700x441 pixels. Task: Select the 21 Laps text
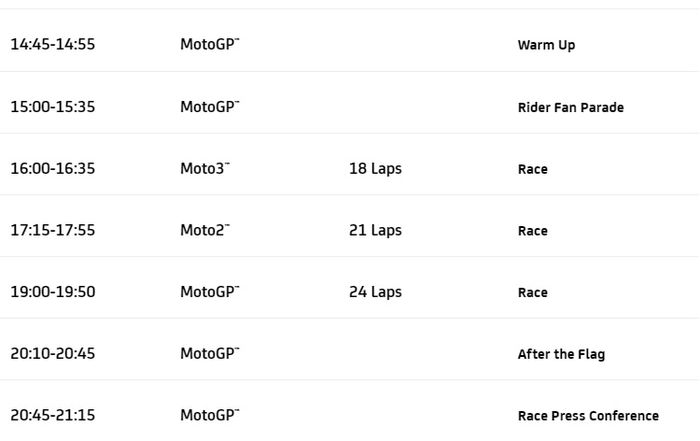(375, 230)
